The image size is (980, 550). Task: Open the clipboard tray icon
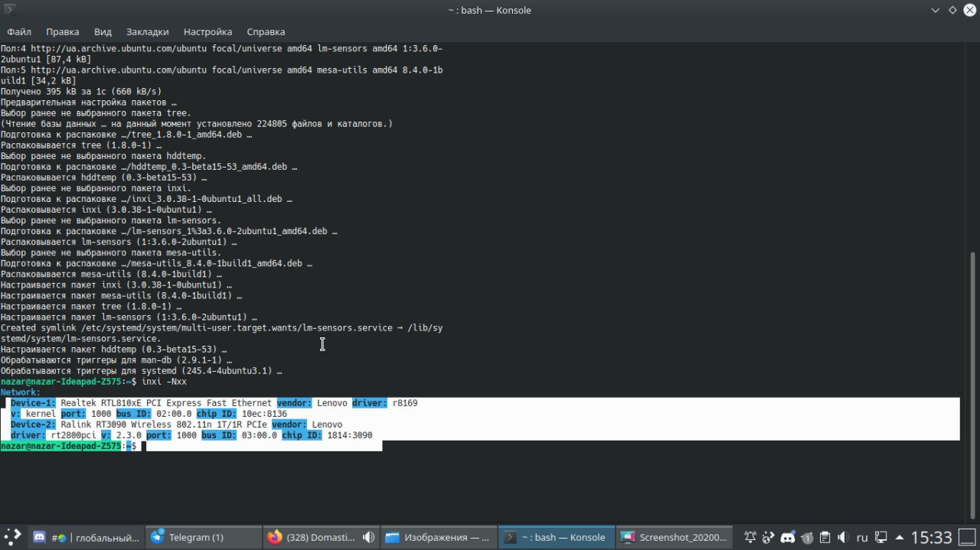(825, 538)
